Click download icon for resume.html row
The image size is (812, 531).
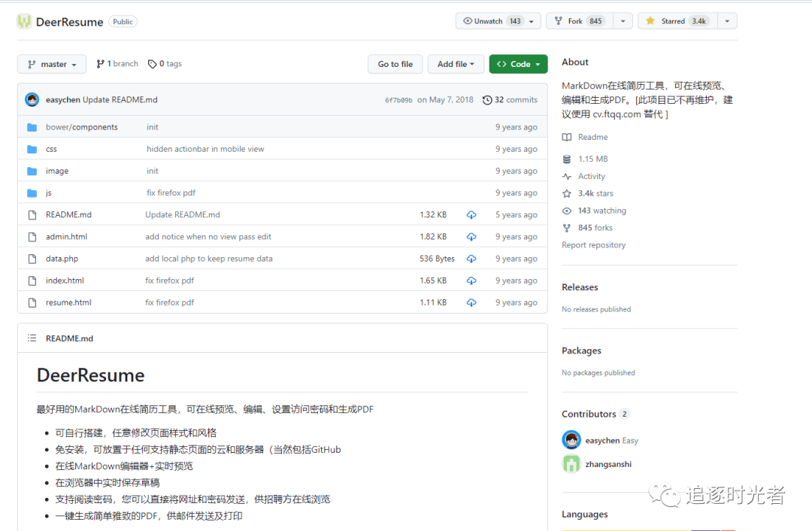[x=471, y=302]
